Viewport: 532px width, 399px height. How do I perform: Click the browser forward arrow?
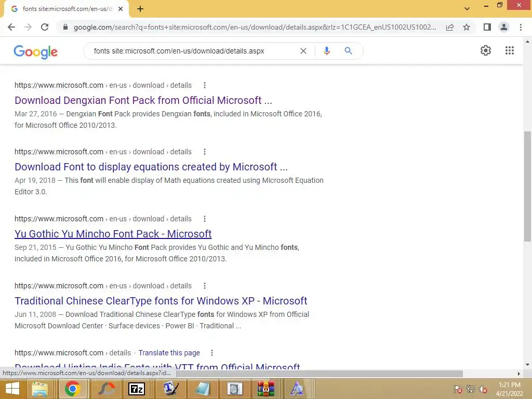pos(28,27)
